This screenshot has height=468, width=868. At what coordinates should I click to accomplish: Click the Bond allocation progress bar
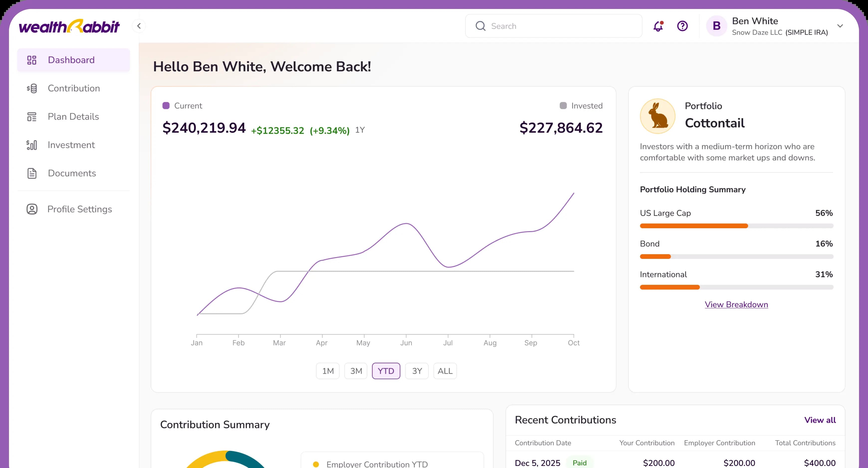pyautogui.click(x=737, y=257)
